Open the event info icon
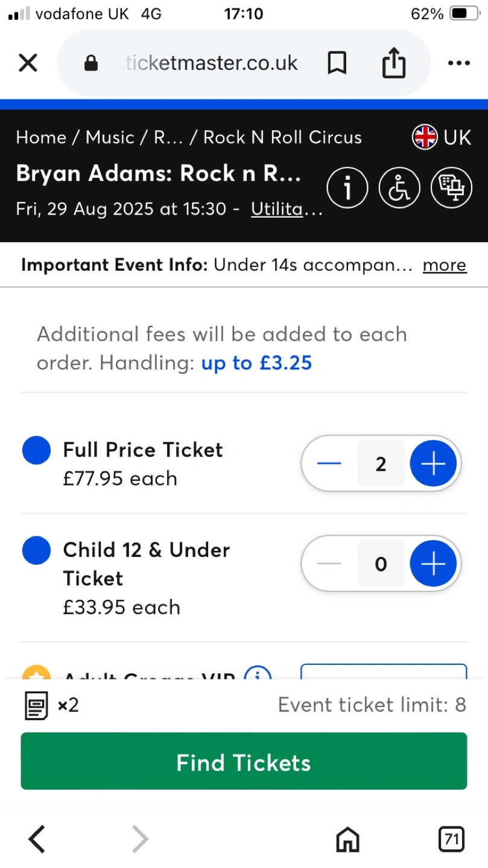 (347, 188)
